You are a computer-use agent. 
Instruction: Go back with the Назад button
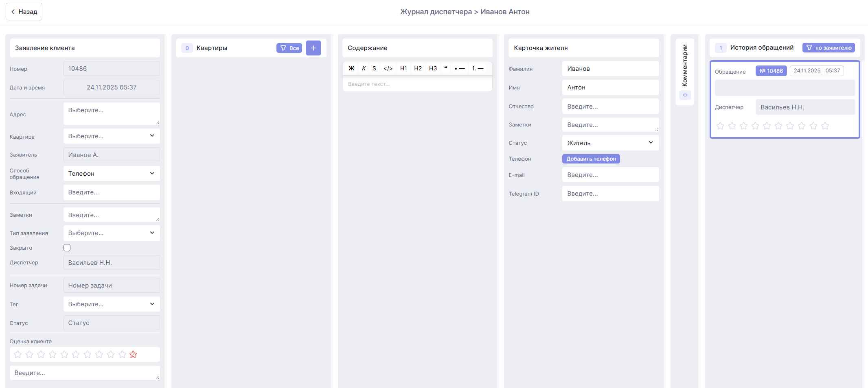coord(24,12)
